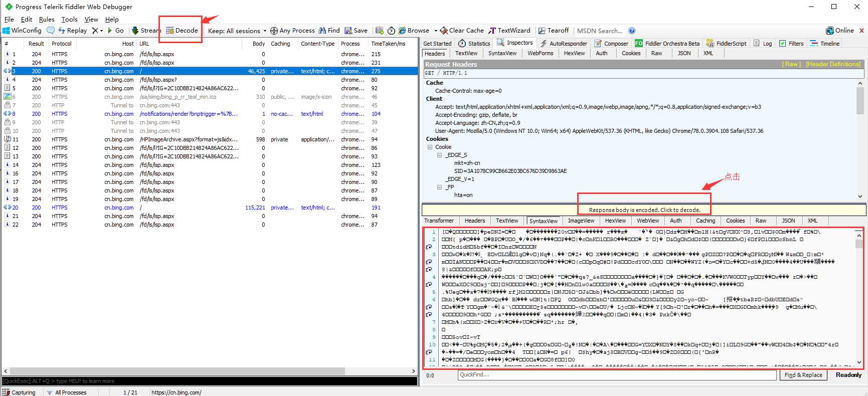Open Find sessions binoculars tool
This screenshot has height=396, width=868.
coord(329,31)
